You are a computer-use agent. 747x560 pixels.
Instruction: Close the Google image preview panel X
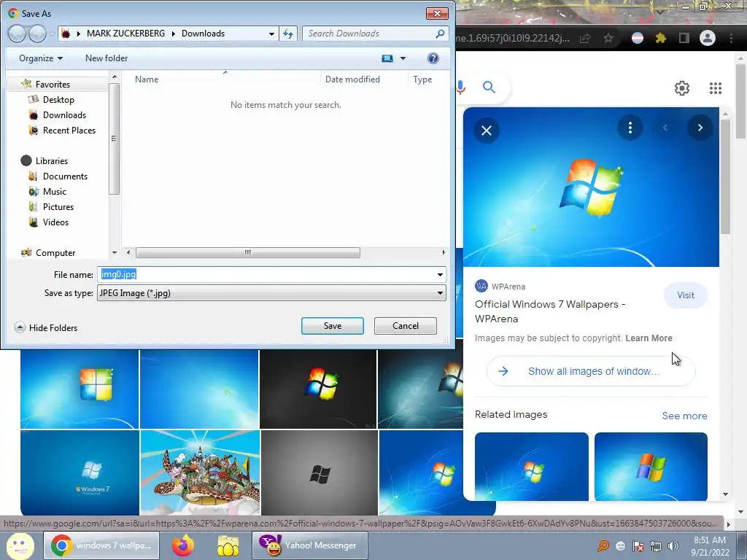[487, 131]
